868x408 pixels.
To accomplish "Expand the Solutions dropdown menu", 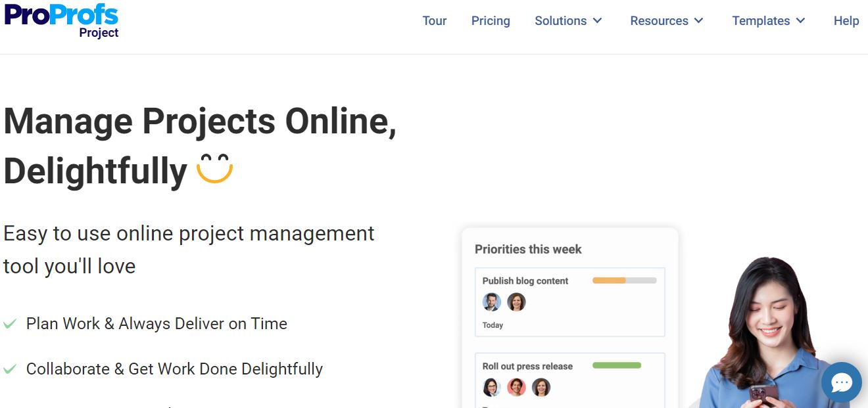I will (568, 21).
